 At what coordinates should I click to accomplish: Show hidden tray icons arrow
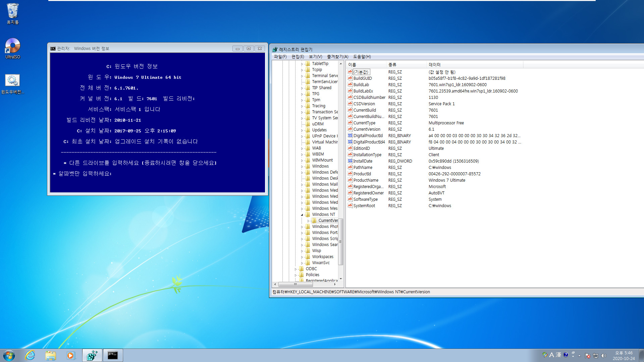(x=579, y=356)
